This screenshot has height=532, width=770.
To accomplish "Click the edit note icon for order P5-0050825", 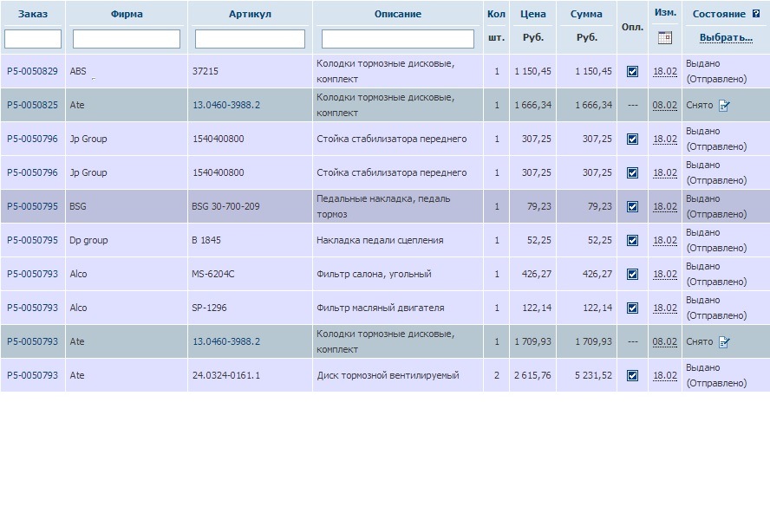I will coord(724,106).
